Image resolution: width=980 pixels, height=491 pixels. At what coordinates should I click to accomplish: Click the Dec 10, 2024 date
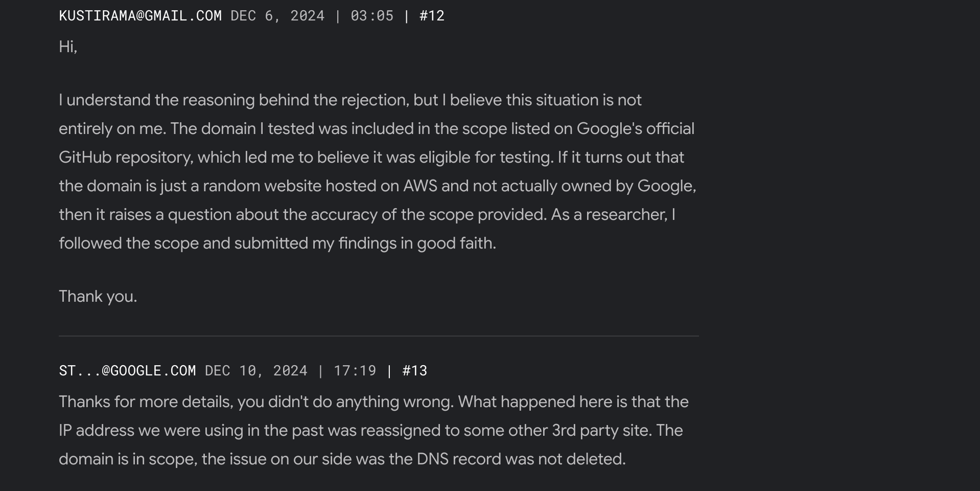[256, 371]
